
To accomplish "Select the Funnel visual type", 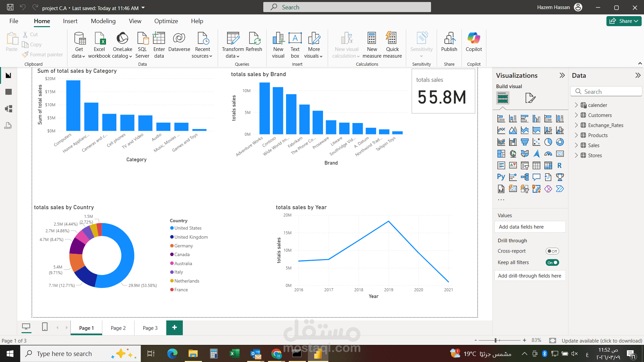I will click(525, 142).
